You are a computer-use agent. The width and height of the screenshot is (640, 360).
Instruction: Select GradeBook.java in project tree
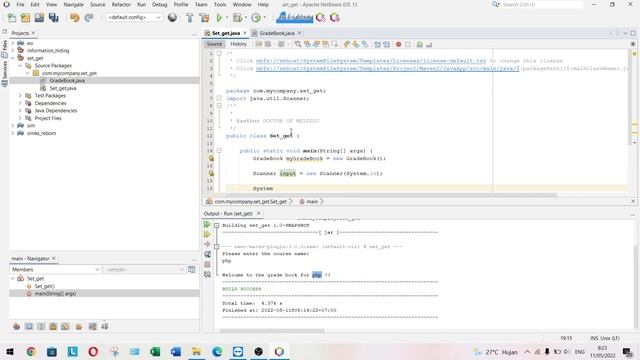point(67,80)
